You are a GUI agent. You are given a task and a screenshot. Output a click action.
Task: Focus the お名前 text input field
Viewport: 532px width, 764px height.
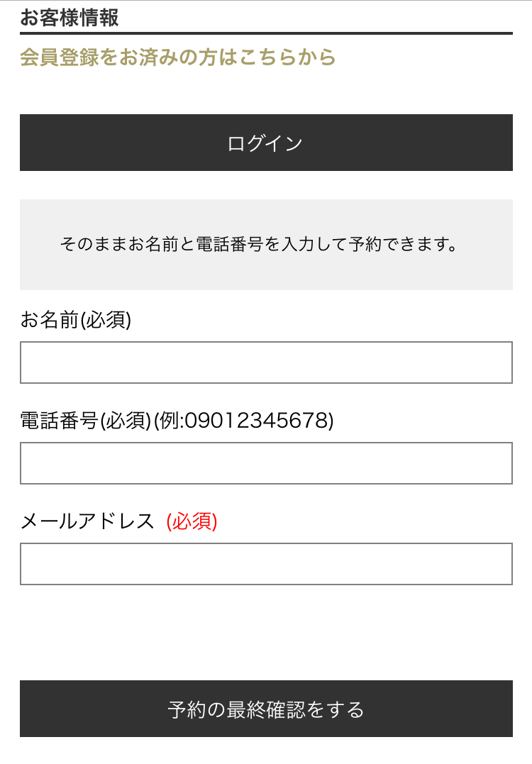[x=266, y=362]
